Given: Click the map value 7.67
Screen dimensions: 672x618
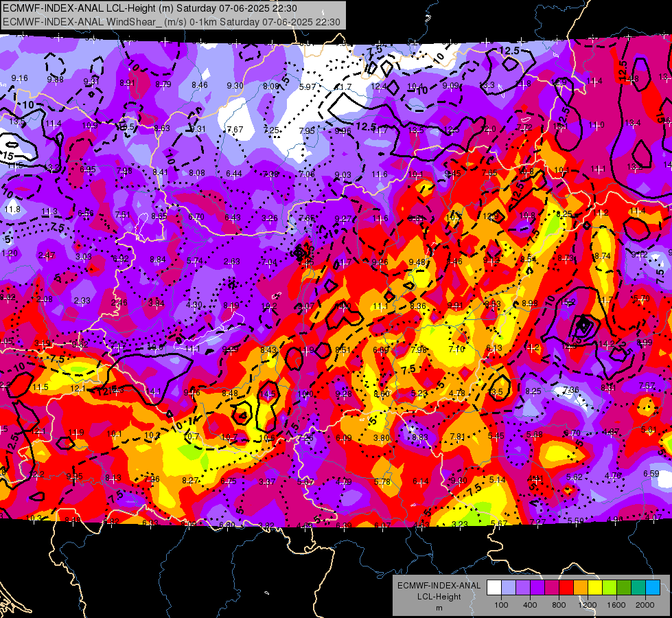Looking at the screenshot, I should tap(235, 129).
